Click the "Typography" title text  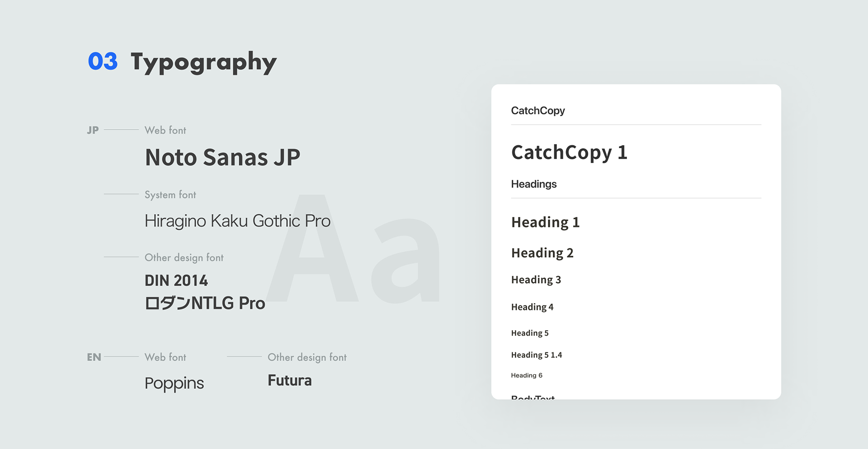tap(203, 62)
